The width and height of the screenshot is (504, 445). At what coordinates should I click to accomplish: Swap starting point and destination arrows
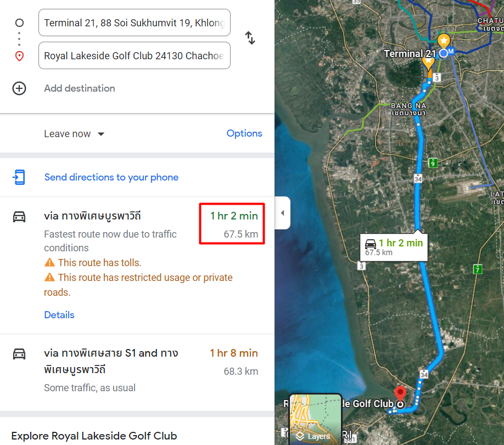[250, 38]
